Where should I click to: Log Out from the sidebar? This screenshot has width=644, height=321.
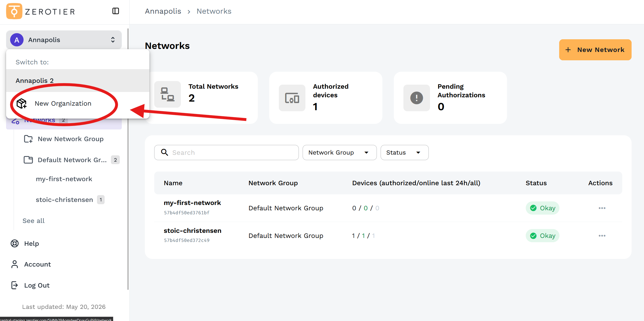(x=37, y=285)
